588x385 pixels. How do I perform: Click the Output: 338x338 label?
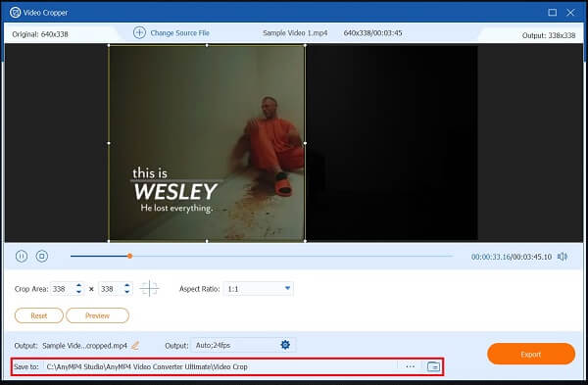tap(549, 35)
